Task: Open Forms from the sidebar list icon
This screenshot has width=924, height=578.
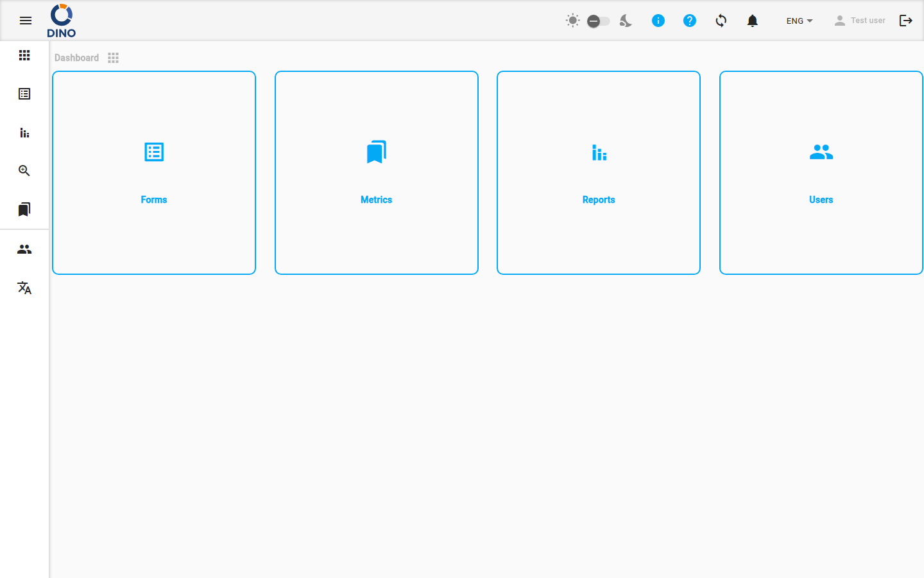Action: 24,94
